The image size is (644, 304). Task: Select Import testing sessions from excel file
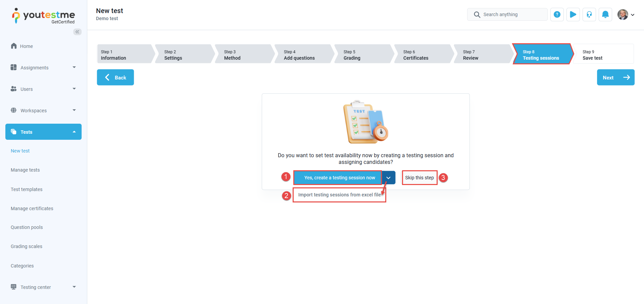[340, 195]
